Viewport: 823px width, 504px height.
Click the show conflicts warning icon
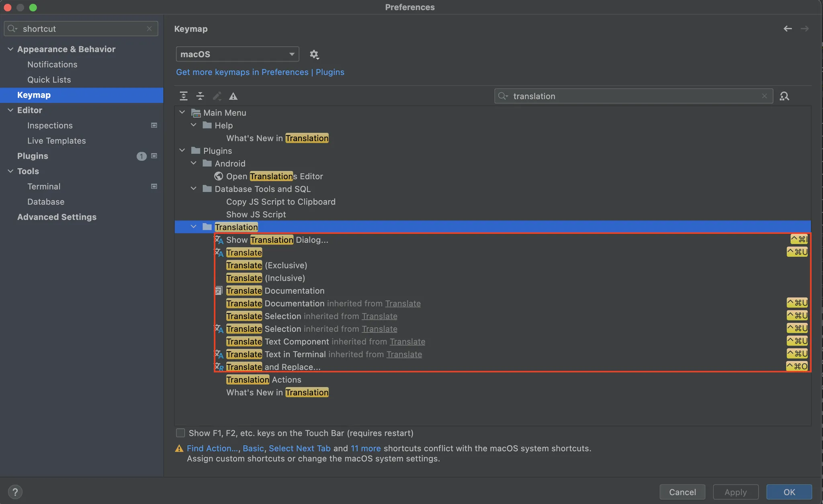pos(233,96)
